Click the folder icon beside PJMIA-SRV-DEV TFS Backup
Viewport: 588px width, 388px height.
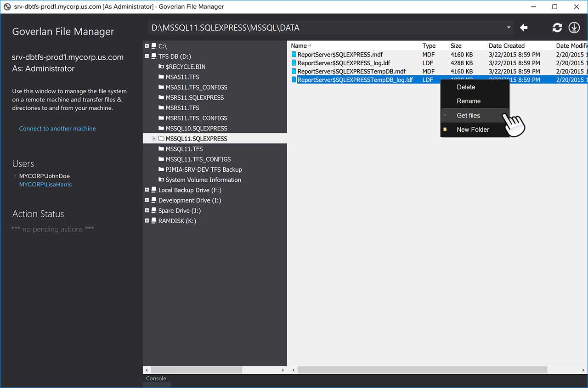point(161,169)
